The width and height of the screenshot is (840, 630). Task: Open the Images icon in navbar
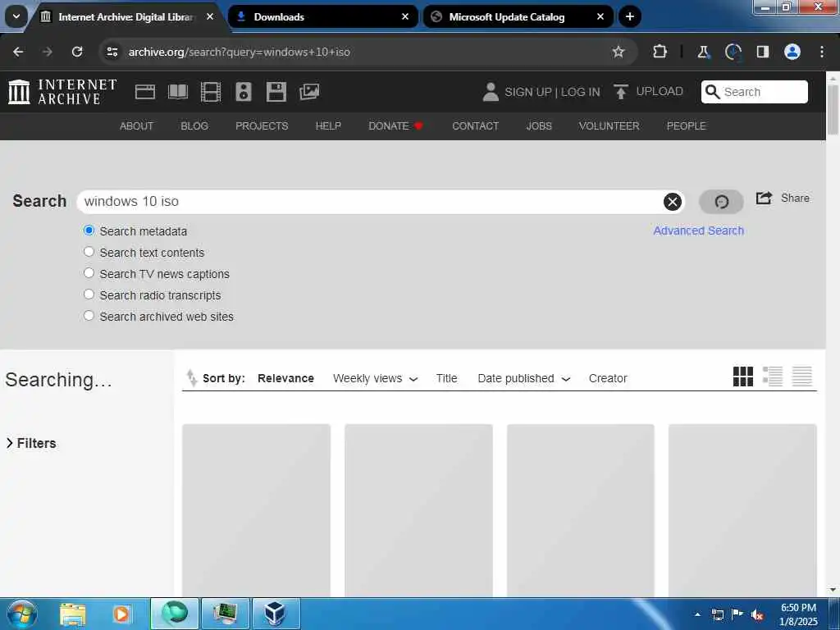[309, 92]
